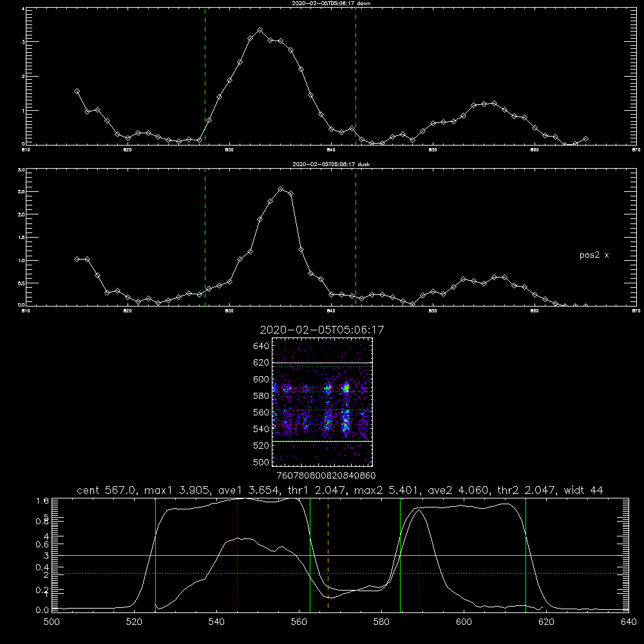Click the left green dashed line in dusk plot
Screen dimensions: 644x644
click(x=205, y=237)
